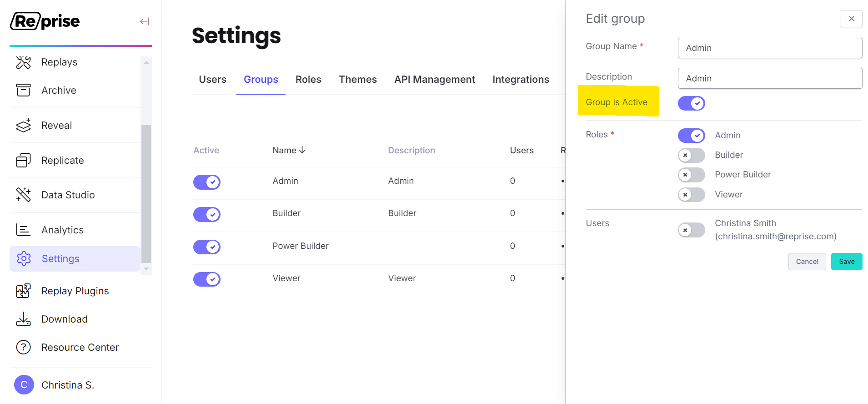Sort by Name column arrow
Viewport: 868px width, 404px height.
[x=302, y=150]
